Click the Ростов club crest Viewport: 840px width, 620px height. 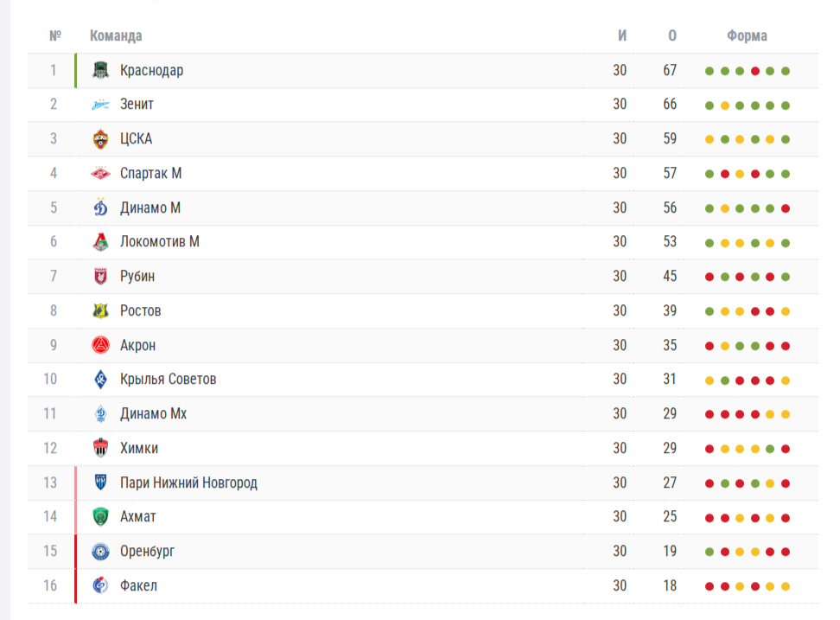click(x=101, y=310)
